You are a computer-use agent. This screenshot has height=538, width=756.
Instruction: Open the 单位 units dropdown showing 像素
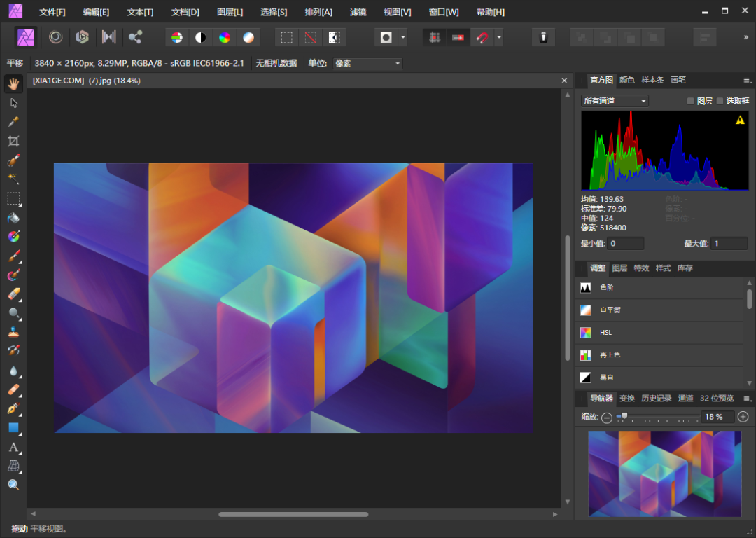pyautogui.click(x=367, y=63)
